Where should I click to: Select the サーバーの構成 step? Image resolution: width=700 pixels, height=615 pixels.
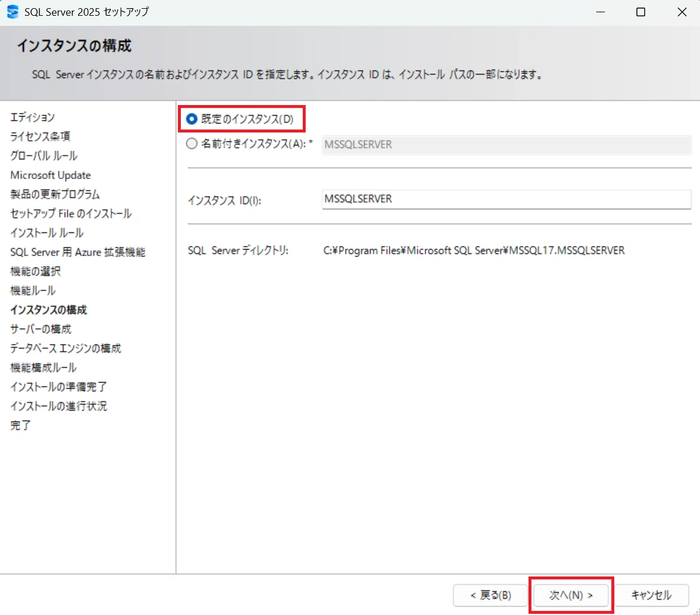[41, 329]
